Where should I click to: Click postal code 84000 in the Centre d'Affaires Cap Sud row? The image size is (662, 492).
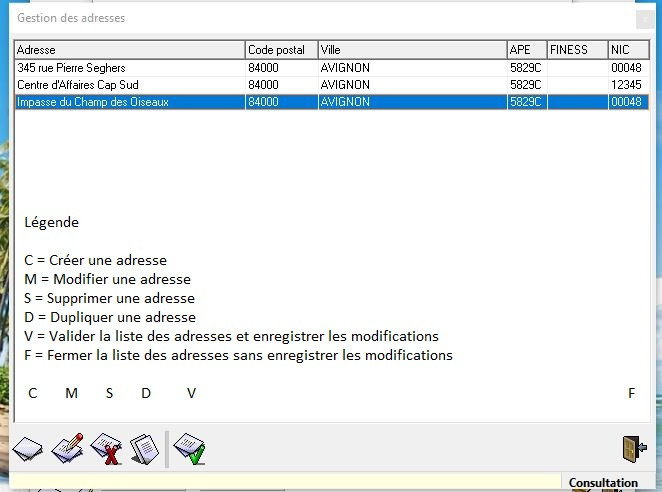(x=263, y=85)
